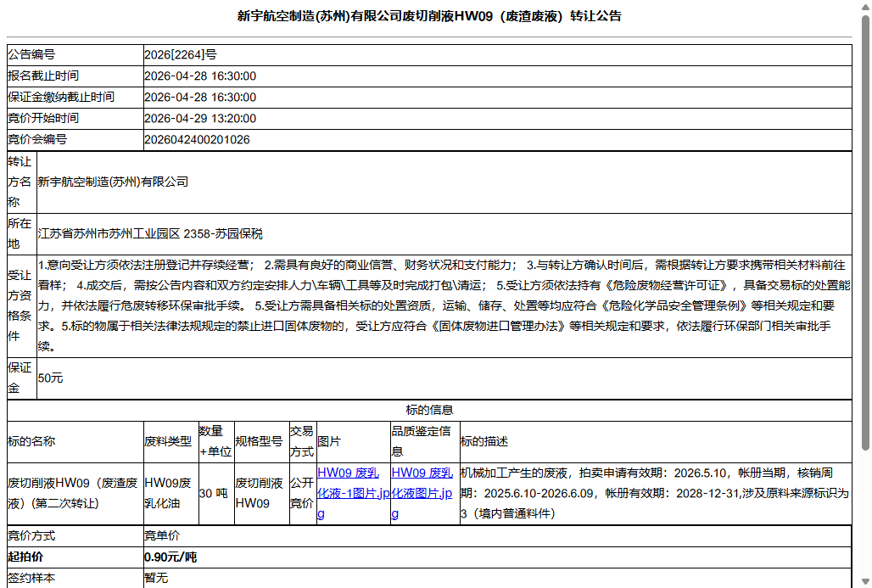The width and height of the screenshot is (872, 588).
Task: Click the 规格型号 column header
Action: [262, 442]
